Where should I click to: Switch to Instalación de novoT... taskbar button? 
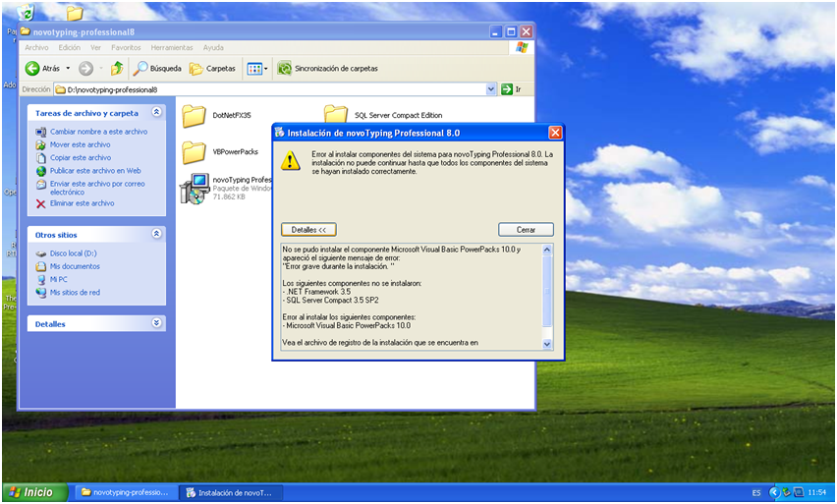coord(231,493)
